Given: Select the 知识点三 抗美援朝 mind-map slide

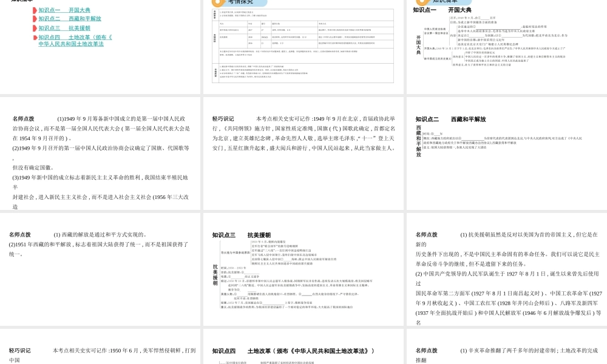Looking at the screenshot, I should [303, 269].
